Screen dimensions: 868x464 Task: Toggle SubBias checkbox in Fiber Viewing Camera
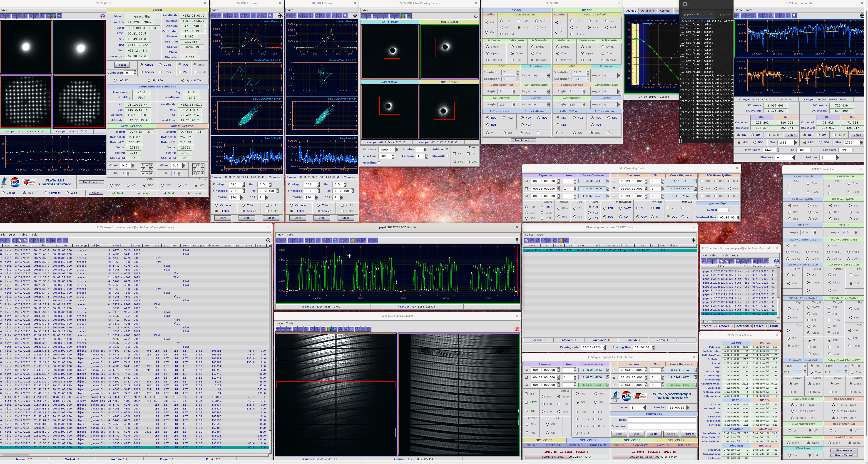(x=447, y=150)
